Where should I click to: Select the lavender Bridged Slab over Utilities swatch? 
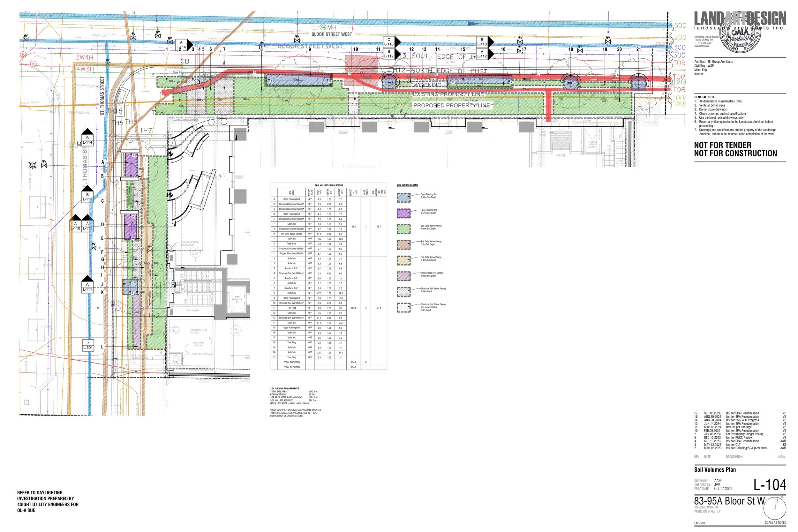pos(404,276)
